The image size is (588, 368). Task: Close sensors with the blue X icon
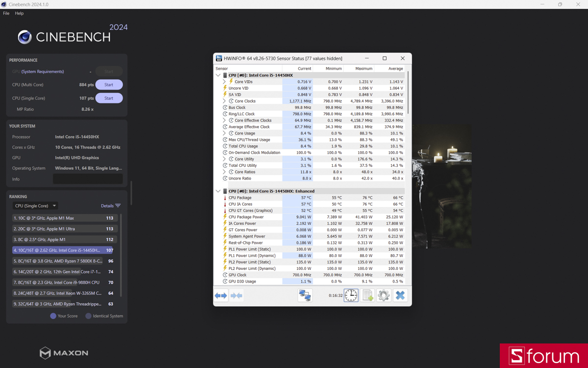(400, 295)
